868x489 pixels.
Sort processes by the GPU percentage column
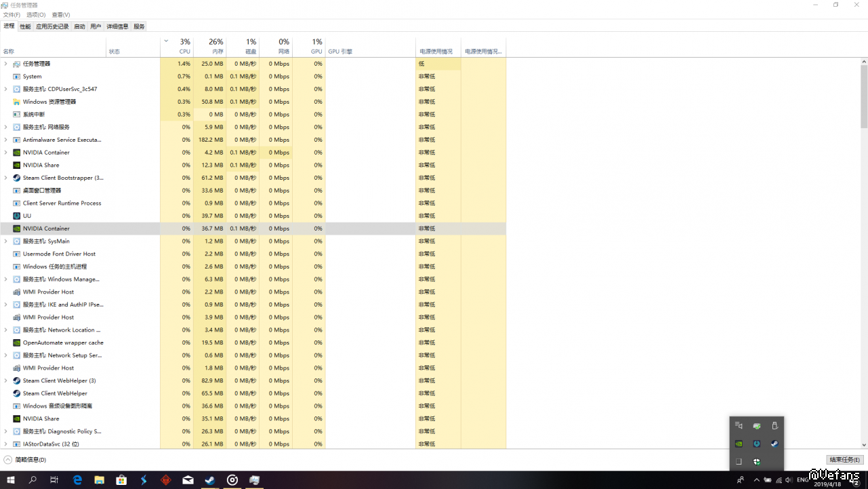(x=309, y=47)
